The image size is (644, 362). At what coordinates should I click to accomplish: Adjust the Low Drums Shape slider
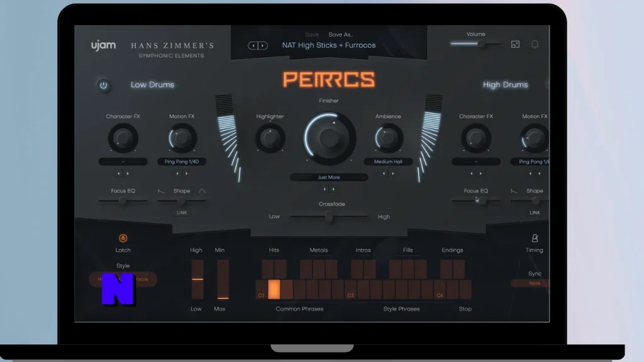(182, 201)
